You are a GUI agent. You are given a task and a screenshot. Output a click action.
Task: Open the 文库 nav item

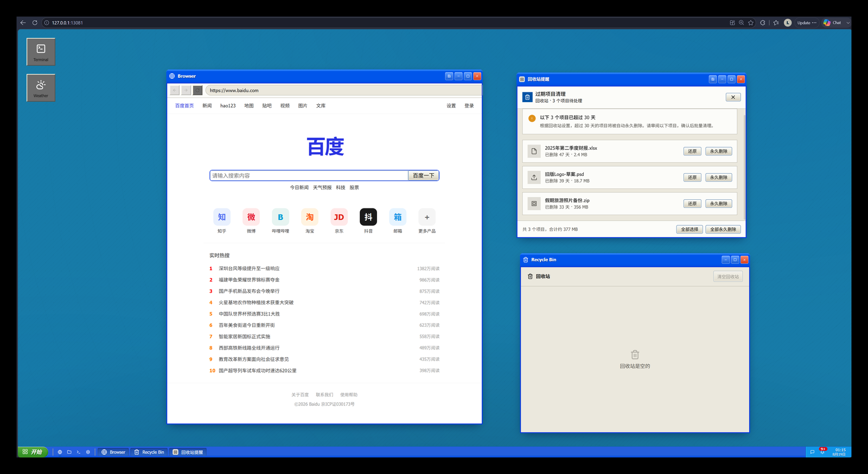(321, 106)
